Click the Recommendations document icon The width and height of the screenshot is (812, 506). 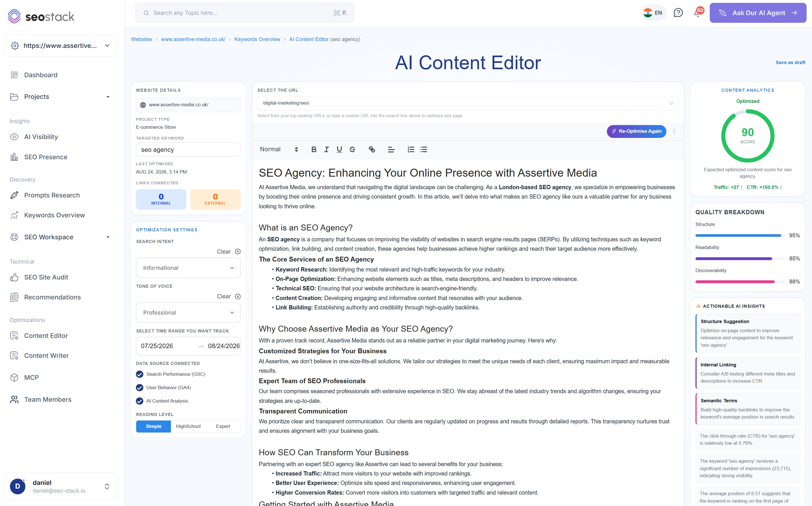(x=14, y=297)
